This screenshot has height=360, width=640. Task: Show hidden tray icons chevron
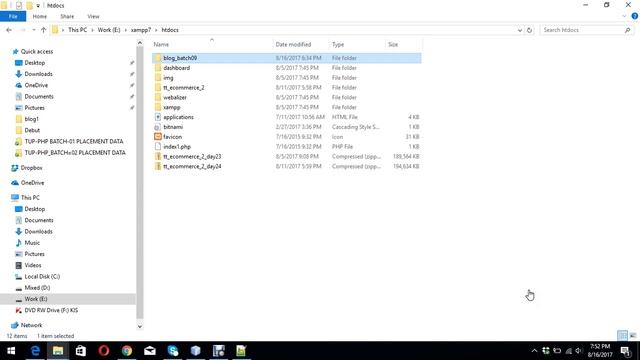click(534, 351)
